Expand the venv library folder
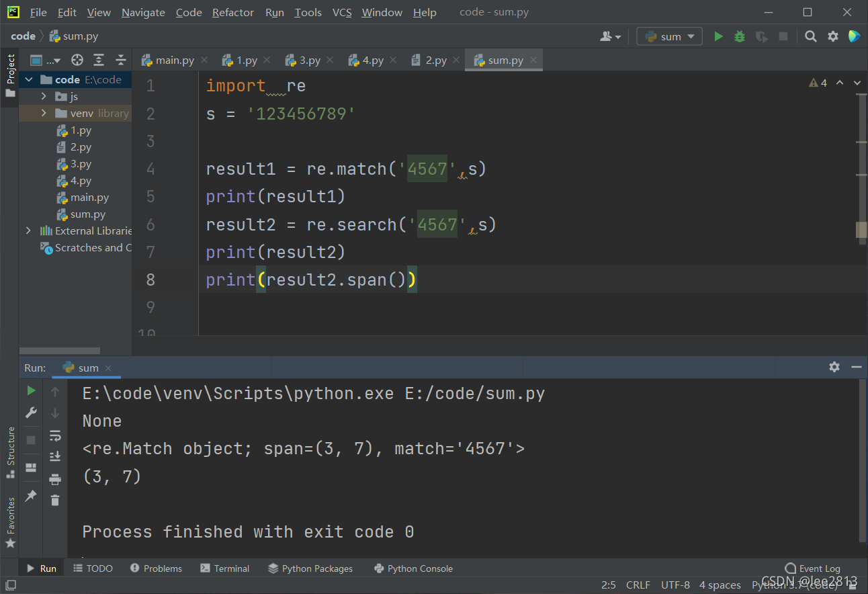The height and width of the screenshot is (594, 868). (x=44, y=113)
